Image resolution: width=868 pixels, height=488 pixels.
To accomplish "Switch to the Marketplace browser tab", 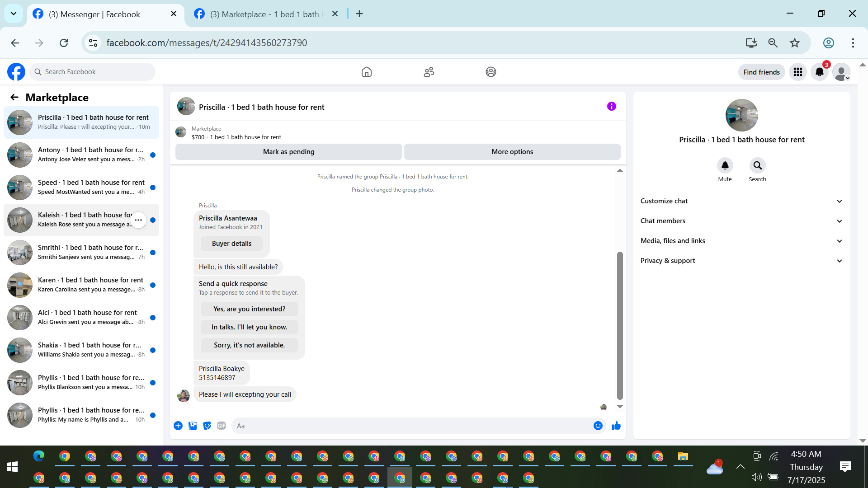I will (264, 14).
